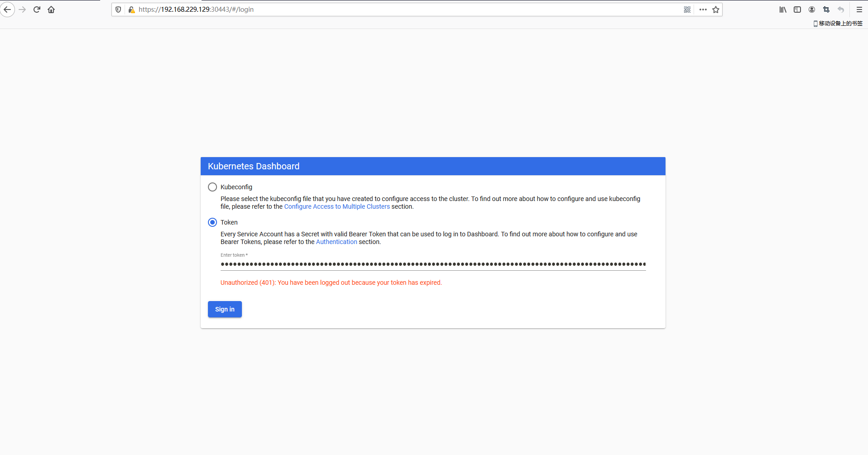The width and height of the screenshot is (868, 455).
Task: Select the Kubeconfig radio button
Action: (212, 187)
